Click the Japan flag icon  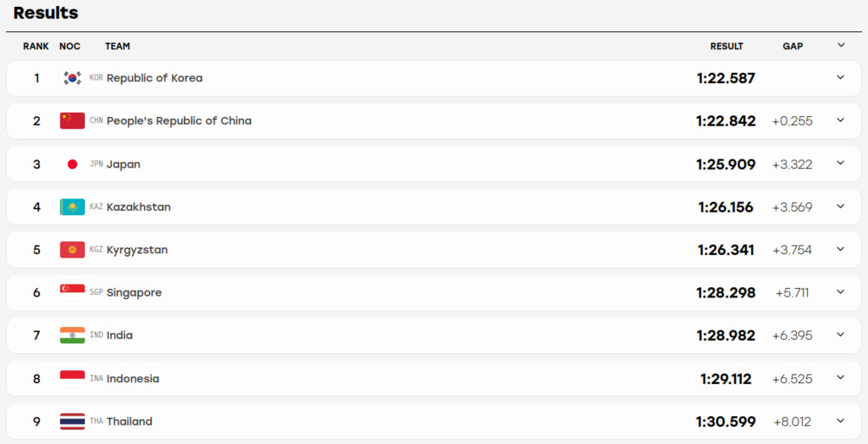click(72, 164)
